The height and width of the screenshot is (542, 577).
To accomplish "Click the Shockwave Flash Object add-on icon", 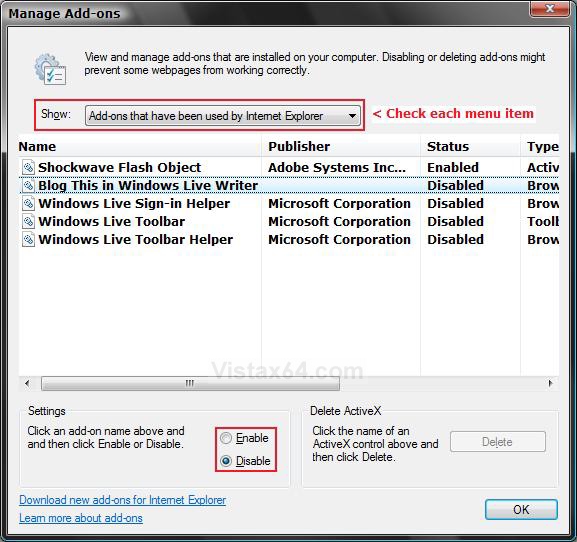I will (28, 167).
